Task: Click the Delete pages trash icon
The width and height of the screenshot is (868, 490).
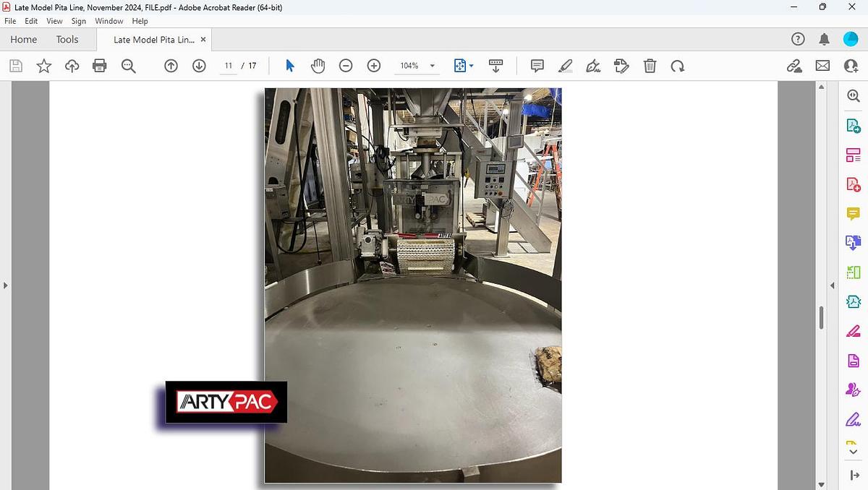Action: [x=650, y=66]
